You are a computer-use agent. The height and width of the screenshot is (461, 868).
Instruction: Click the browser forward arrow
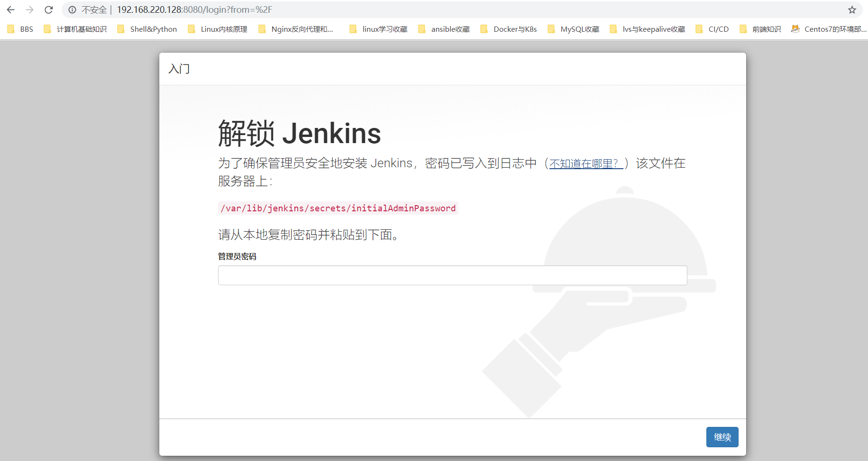(29, 9)
